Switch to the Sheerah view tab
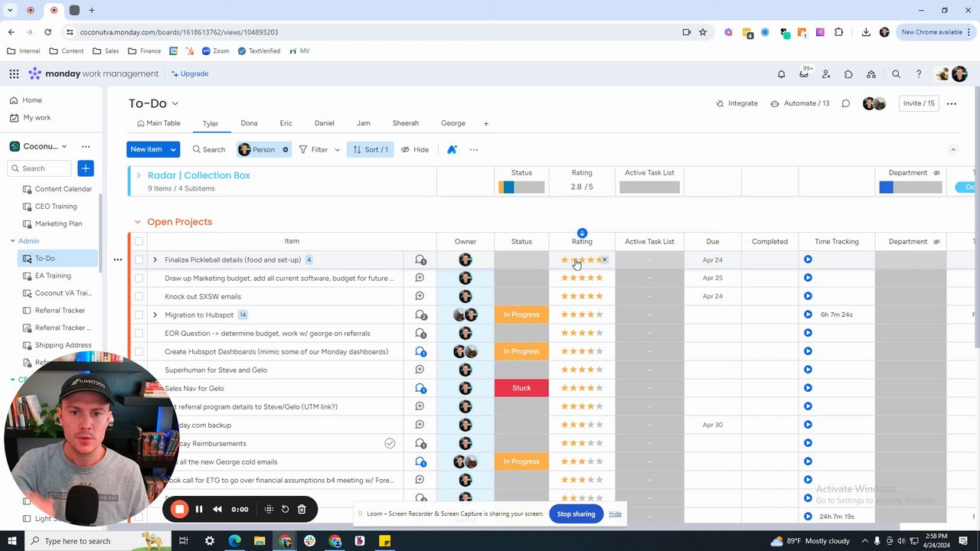The width and height of the screenshot is (980, 551). [406, 123]
